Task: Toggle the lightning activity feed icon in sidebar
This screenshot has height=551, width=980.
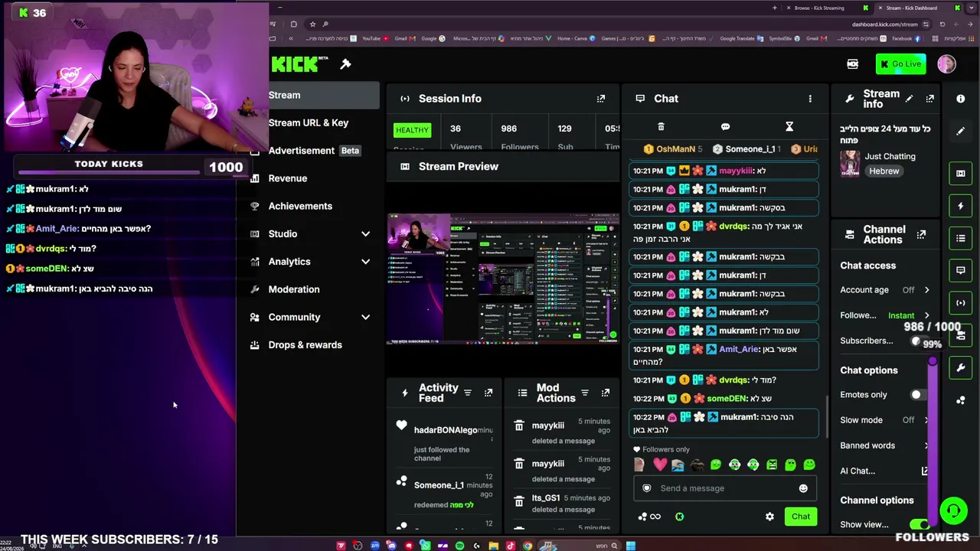Action: click(x=961, y=206)
